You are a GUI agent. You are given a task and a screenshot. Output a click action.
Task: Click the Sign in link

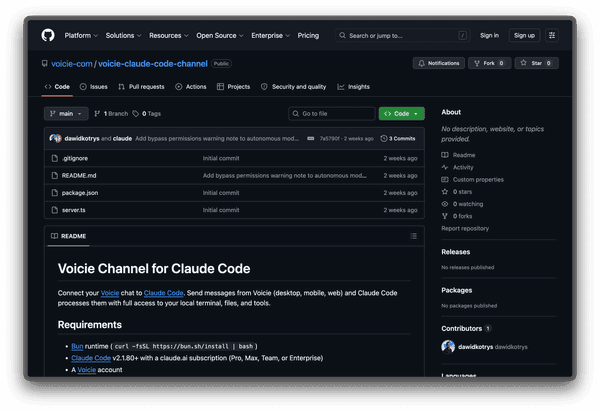pyautogui.click(x=489, y=36)
